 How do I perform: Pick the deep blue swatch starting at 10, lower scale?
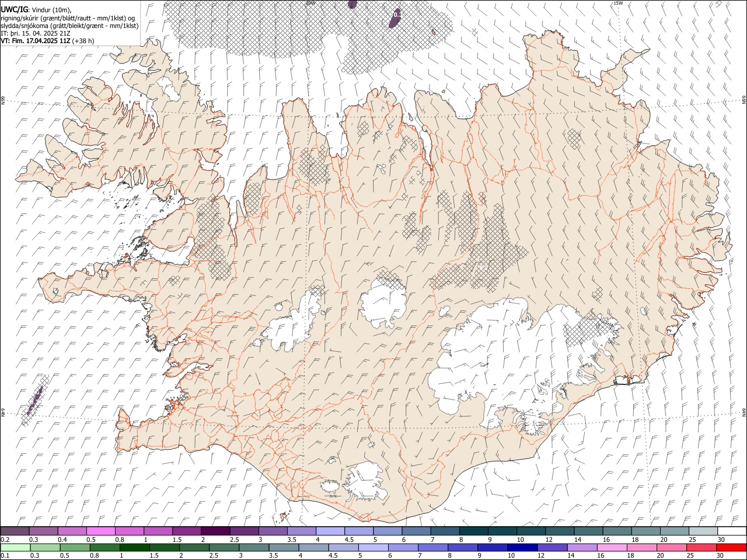(x=522, y=547)
